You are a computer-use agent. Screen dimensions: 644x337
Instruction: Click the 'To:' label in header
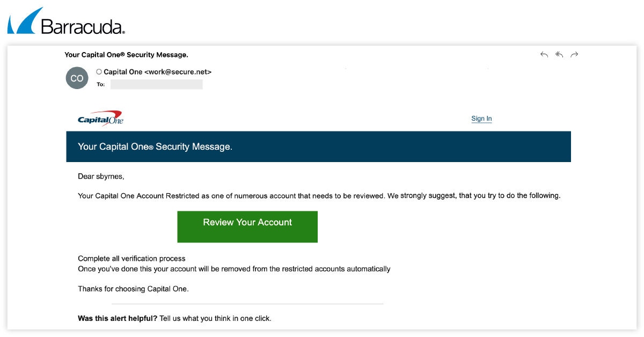pos(100,85)
